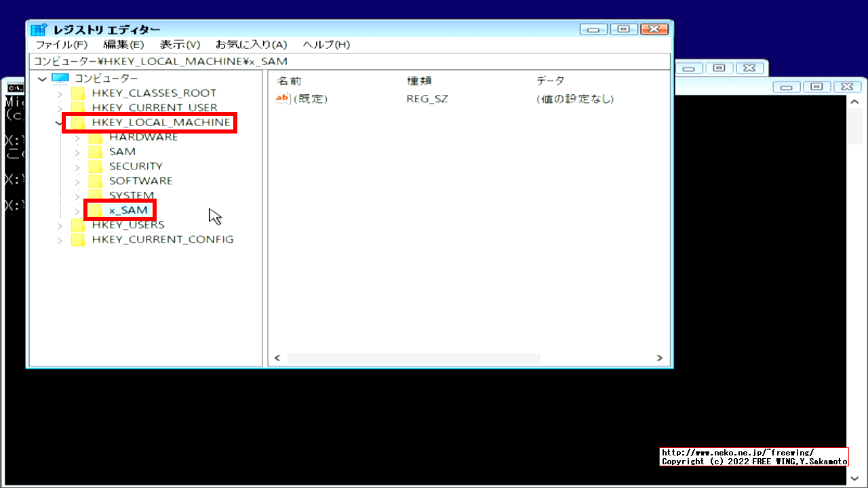Expand the HKEY_USERS chevron
This screenshot has height=488, width=868.
pos(60,224)
